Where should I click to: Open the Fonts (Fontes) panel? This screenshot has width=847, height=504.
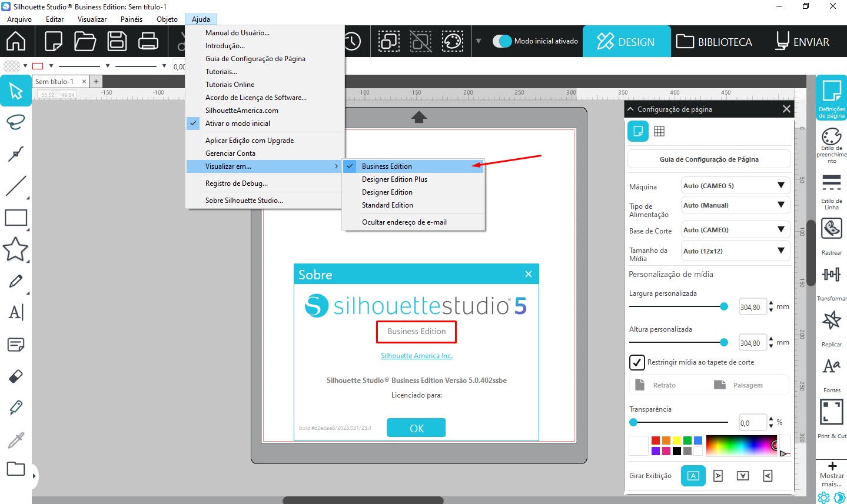click(x=831, y=374)
